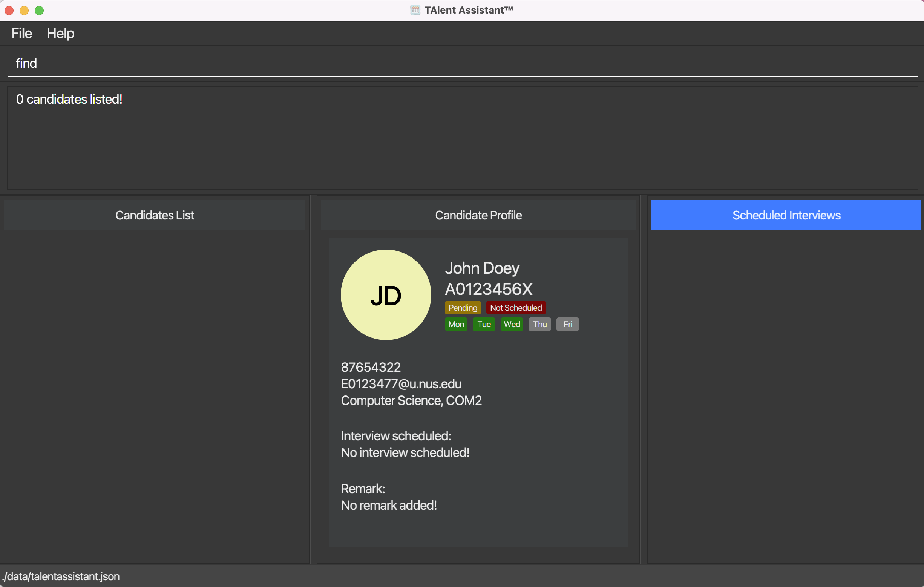Click the Wed availability tag
Screen dimensions: 924x587
click(512, 324)
